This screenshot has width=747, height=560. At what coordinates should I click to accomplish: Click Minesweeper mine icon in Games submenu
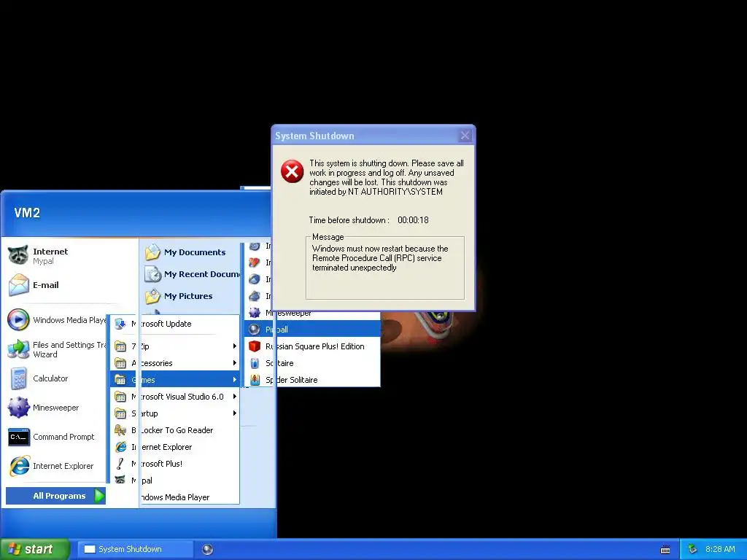(x=255, y=313)
